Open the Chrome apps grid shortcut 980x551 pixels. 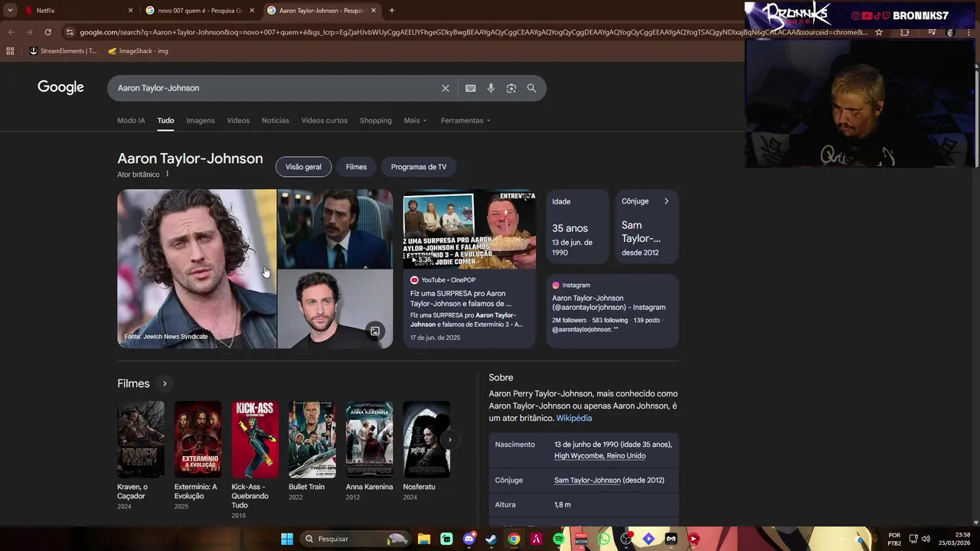[x=10, y=51]
